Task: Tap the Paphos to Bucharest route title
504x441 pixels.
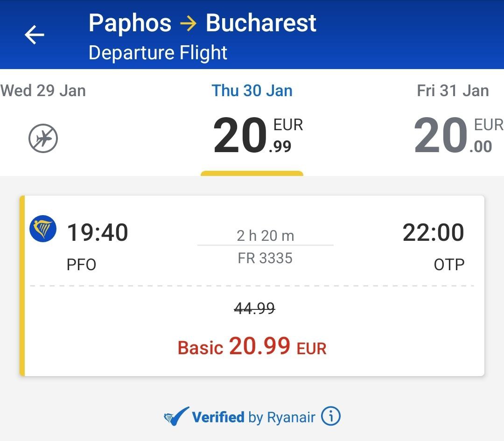Action: 202,23
